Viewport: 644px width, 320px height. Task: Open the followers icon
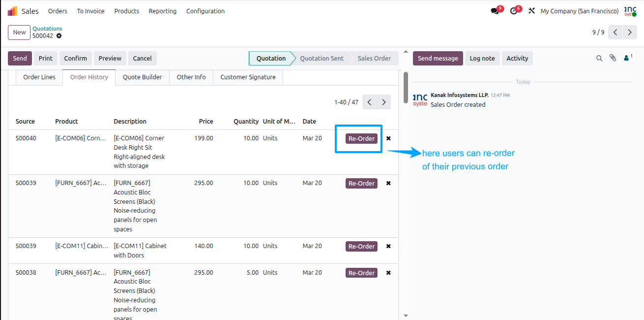click(x=628, y=58)
